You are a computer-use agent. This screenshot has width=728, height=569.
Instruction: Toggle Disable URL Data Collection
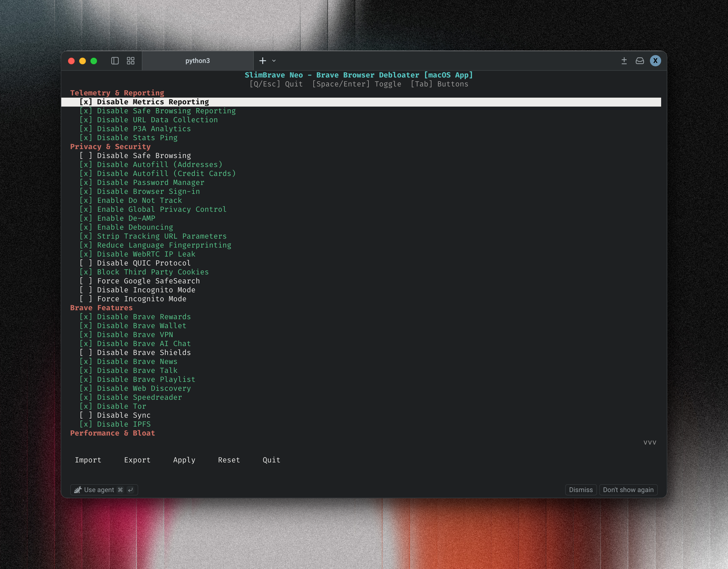pyautogui.click(x=148, y=120)
